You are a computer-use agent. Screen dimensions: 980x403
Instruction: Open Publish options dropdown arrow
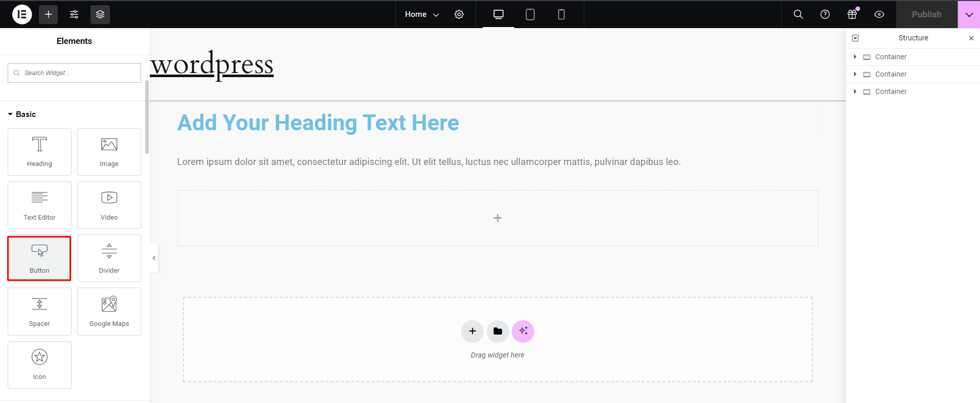coord(969,14)
